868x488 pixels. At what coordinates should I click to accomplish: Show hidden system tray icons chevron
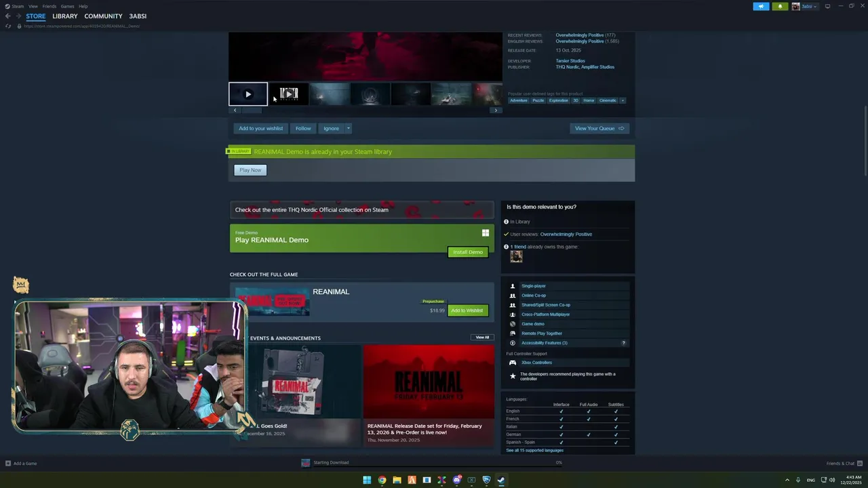(x=787, y=480)
